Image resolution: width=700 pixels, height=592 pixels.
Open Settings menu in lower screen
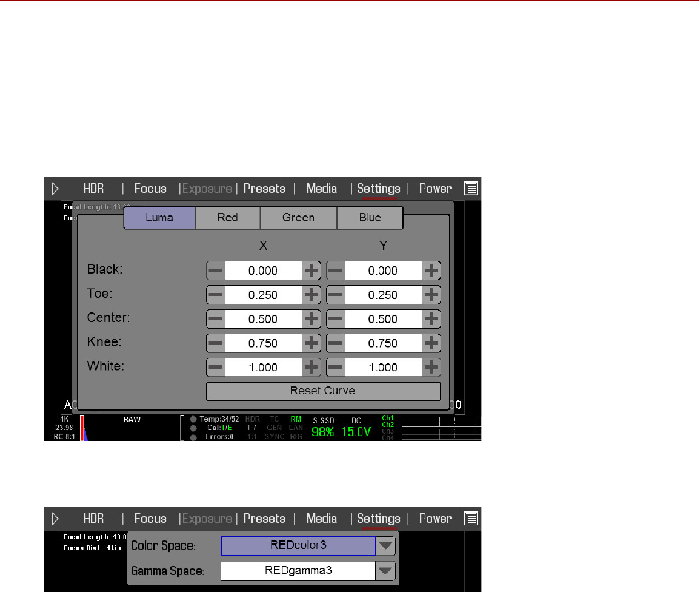379,519
